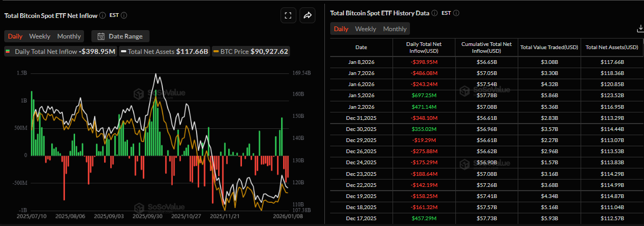The width and height of the screenshot is (644, 226).
Task: Download the ETF history data table
Action: [x=641, y=29]
